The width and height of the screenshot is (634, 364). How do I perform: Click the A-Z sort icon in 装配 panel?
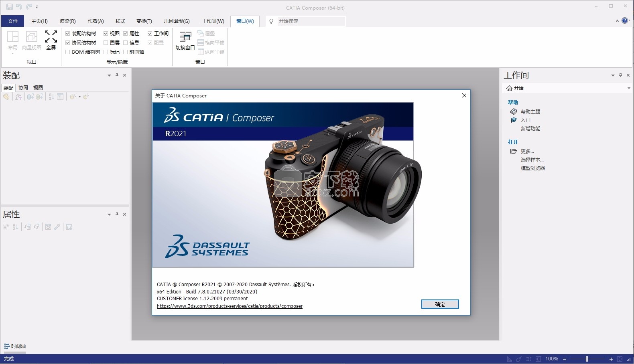point(51,97)
